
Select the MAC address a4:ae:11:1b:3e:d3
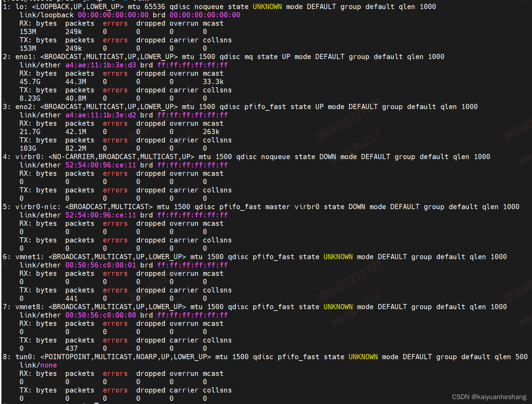pos(101,65)
